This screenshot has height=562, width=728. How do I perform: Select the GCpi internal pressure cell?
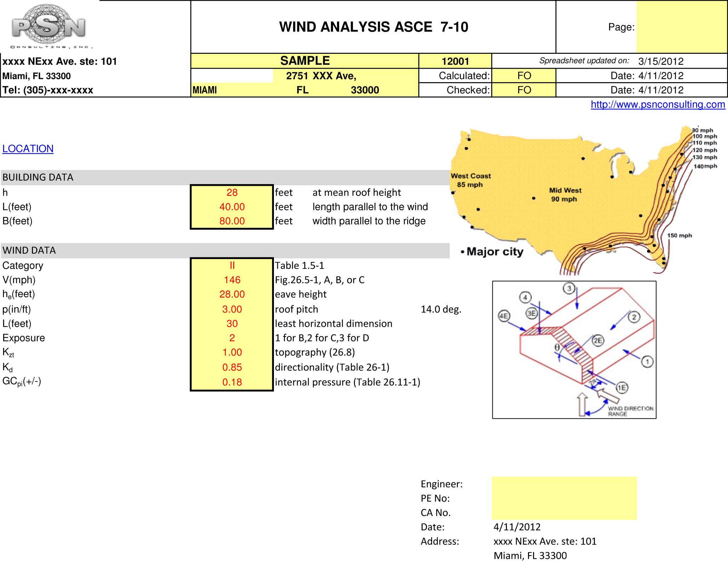232,382
